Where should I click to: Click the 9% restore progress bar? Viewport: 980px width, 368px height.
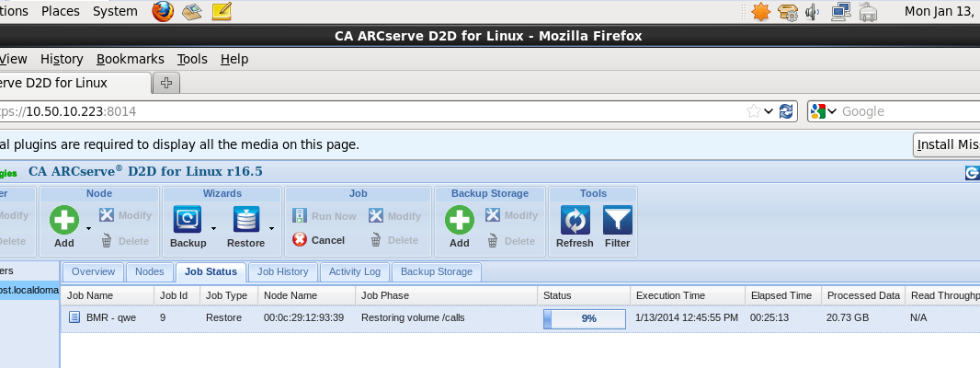585,318
